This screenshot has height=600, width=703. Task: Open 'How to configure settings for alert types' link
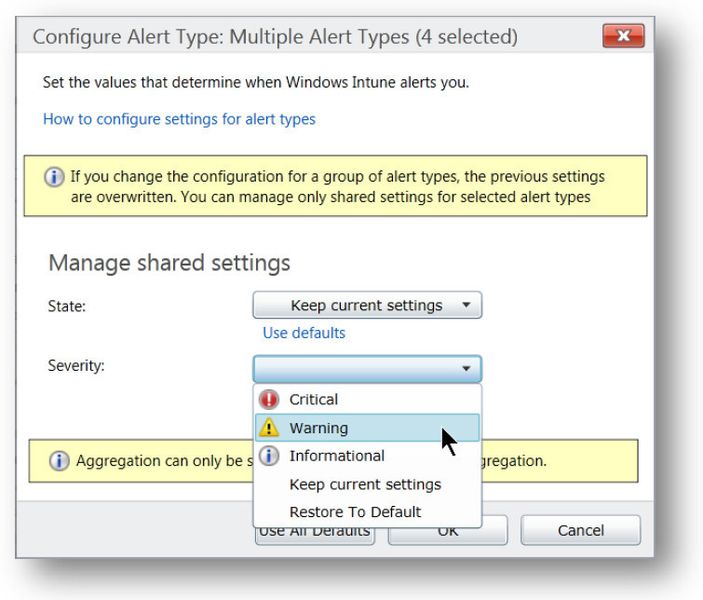[x=179, y=119]
